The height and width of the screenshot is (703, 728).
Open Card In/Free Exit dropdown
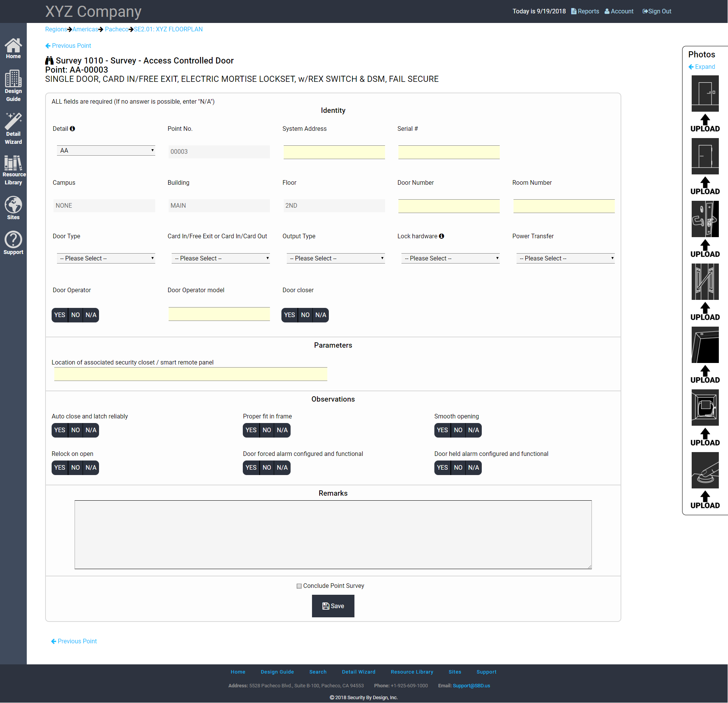coord(221,259)
